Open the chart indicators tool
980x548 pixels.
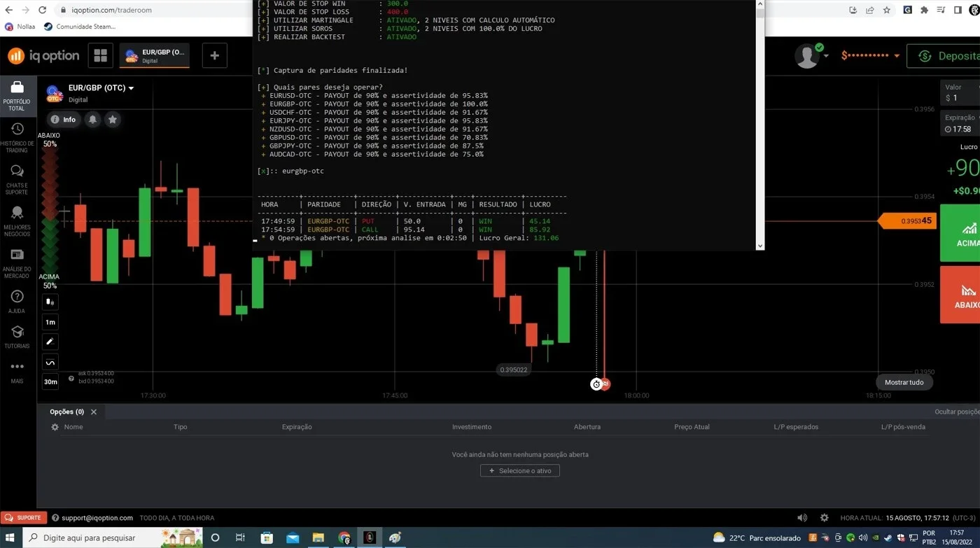50,362
